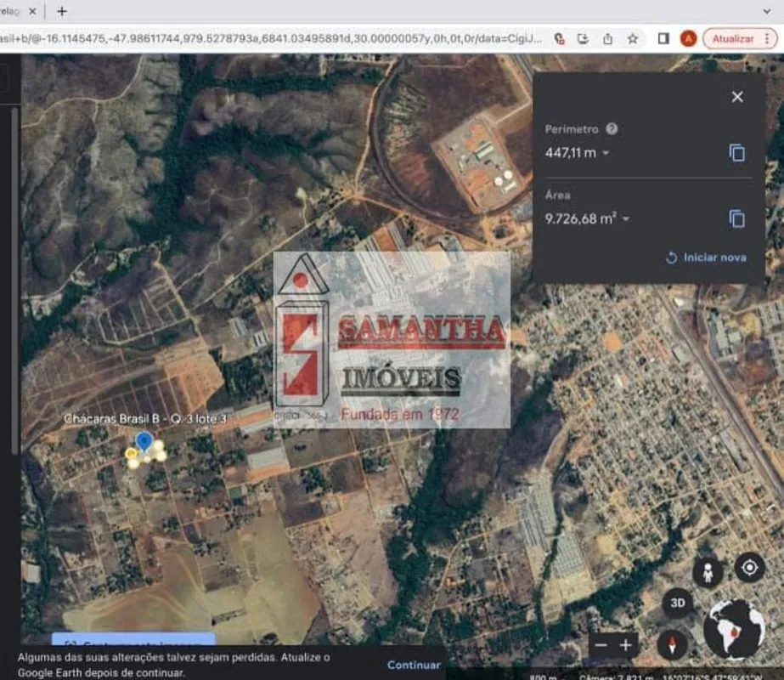The image size is (784, 680).
Task: Share this page from address bar
Action: point(608,38)
